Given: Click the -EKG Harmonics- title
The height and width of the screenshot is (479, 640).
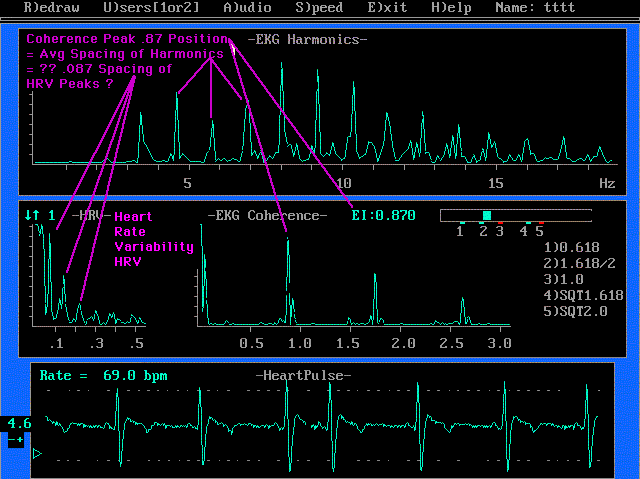Looking at the screenshot, I should (307, 39).
